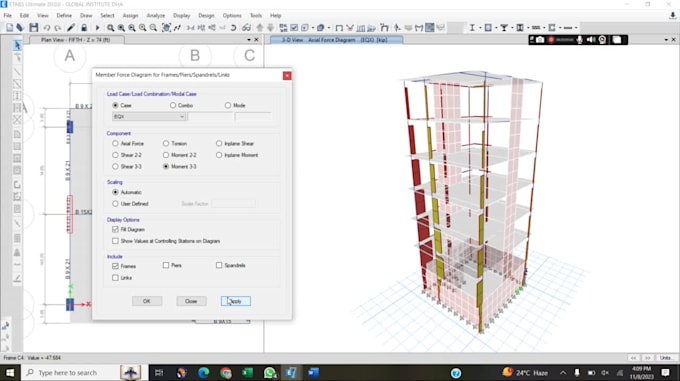Enable Show Values at Controlling Stations

pos(115,241)
